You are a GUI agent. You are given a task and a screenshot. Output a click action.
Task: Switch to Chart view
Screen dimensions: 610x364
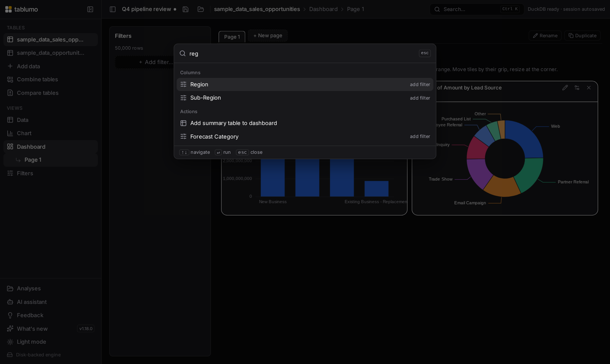tap(51, 133)
